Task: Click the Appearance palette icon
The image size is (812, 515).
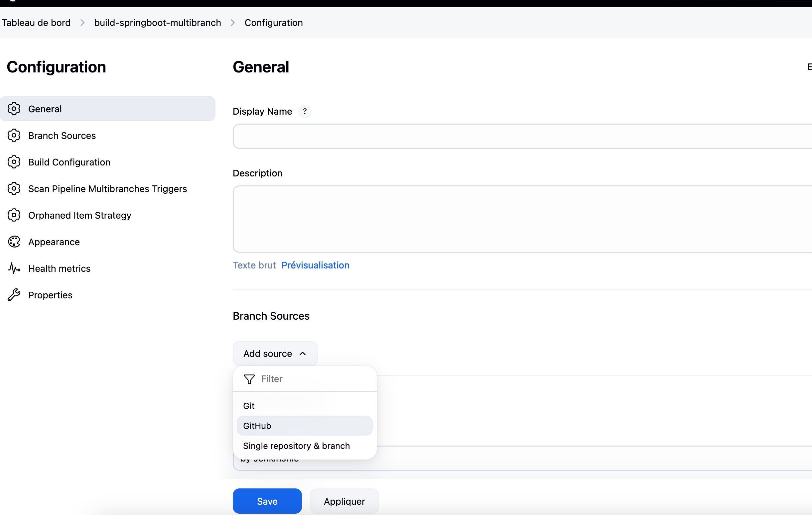Action: click(14, 242)
